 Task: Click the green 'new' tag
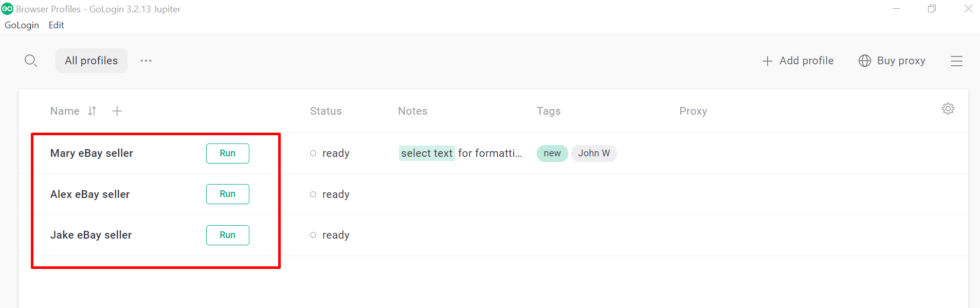552,153
